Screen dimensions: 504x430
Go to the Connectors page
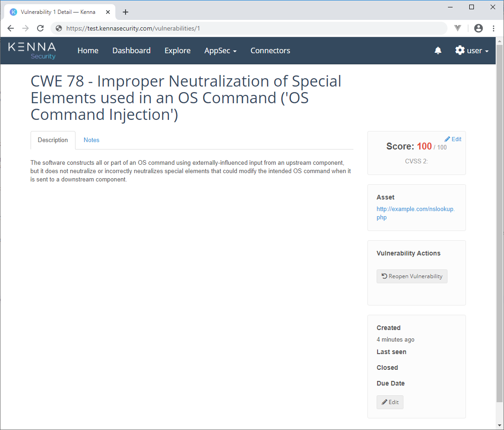pyautogui.click(x=270, y=50)
